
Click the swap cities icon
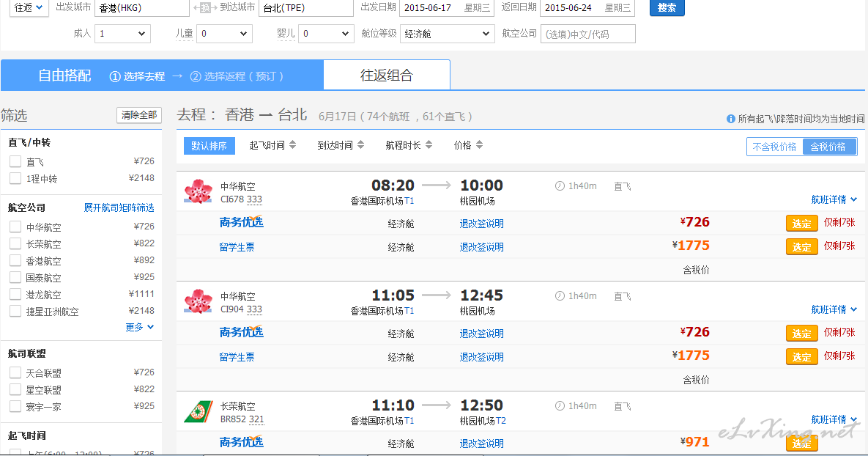pyautogui.click(x=205, y=8)
